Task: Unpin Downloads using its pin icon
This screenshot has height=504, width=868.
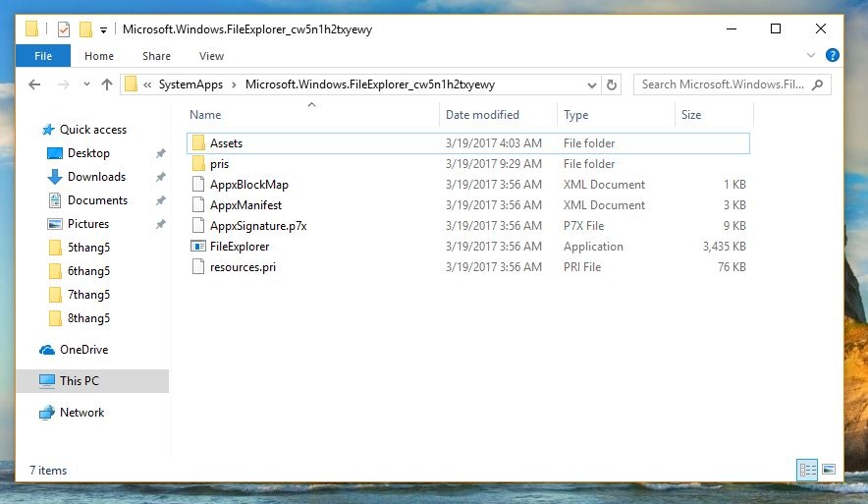Action: (x=160, y=177)
